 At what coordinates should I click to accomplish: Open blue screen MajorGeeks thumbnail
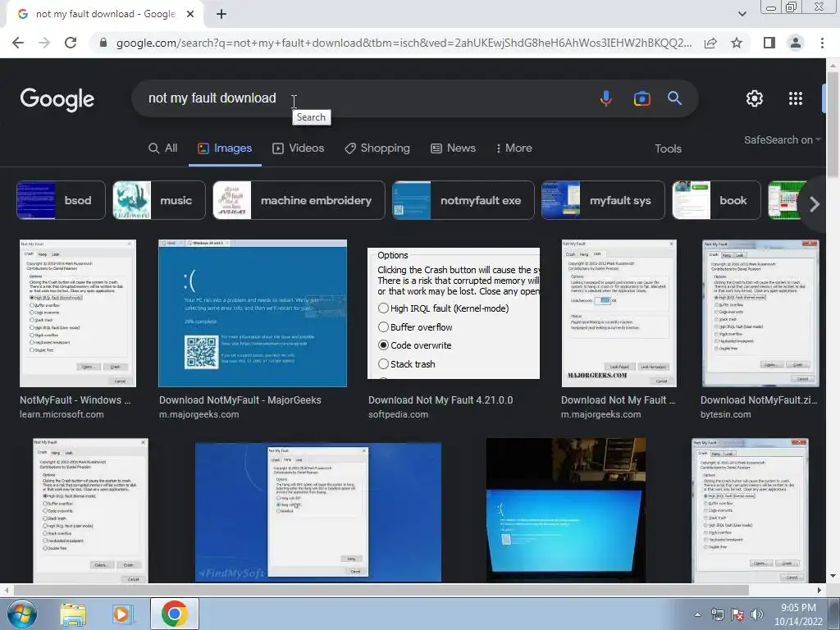point(253,313)
